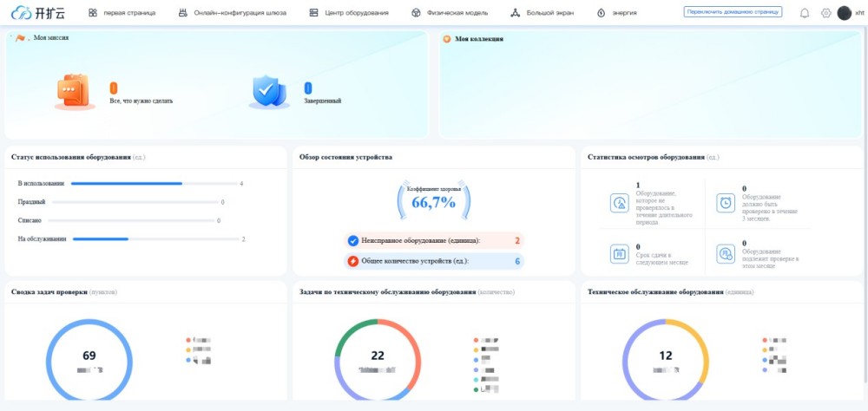The image size is (868, 411).
Task: Click the orange to-do tasks icon
Action: point(75,91)
